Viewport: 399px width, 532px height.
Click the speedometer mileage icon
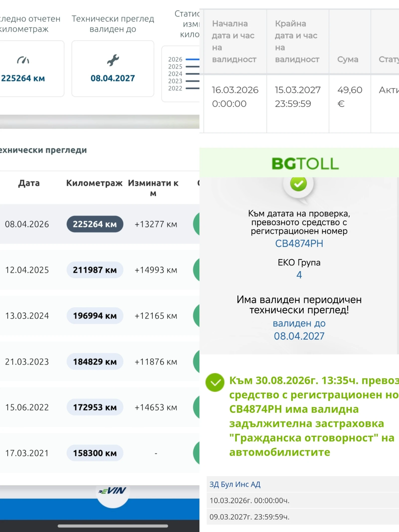[x=23, y=60]
